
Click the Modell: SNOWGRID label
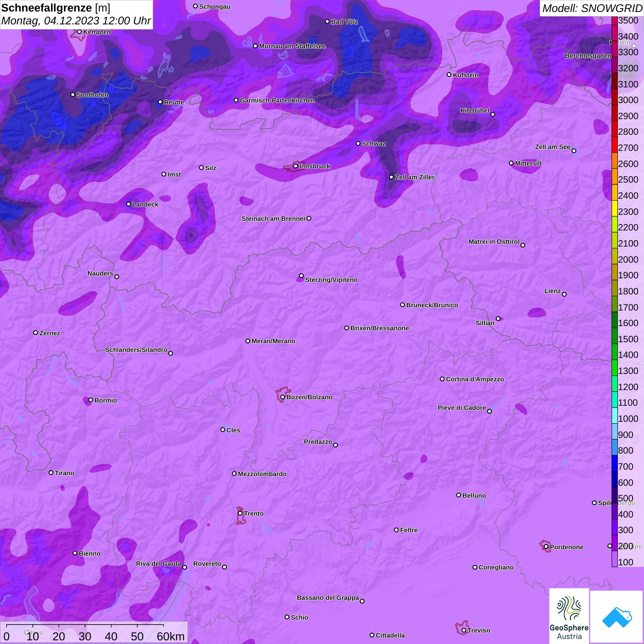click(592, 8)
